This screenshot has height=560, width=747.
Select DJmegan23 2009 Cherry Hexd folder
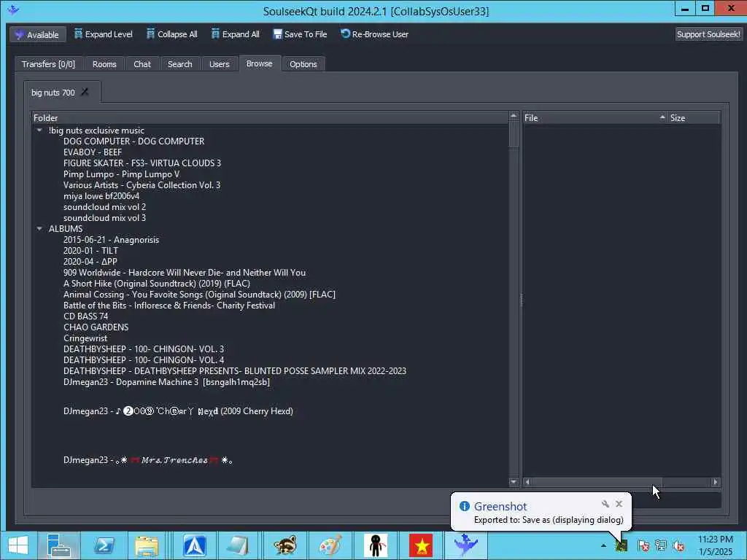click(178, 411)
